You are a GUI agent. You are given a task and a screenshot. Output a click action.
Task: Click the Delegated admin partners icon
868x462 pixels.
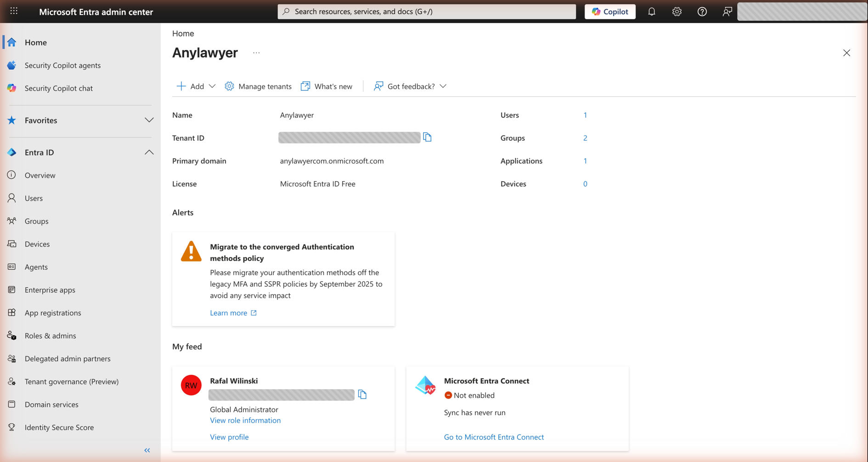click(12, 358)
